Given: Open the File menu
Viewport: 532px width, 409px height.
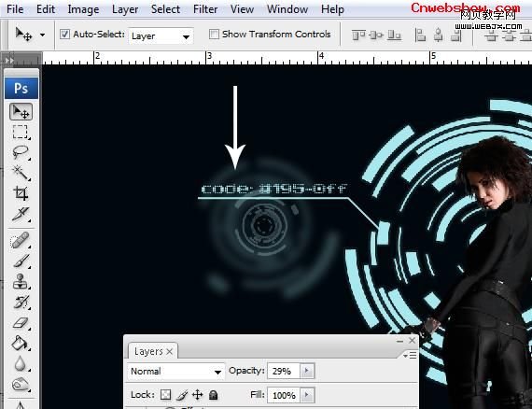Looking at the screenshot, I should 15,9.
